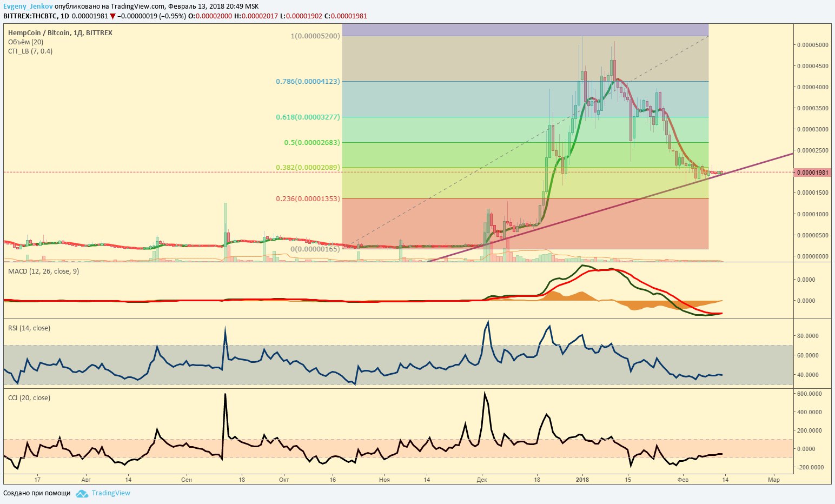Click the TradingView cloud logo icon

[82, 493]
